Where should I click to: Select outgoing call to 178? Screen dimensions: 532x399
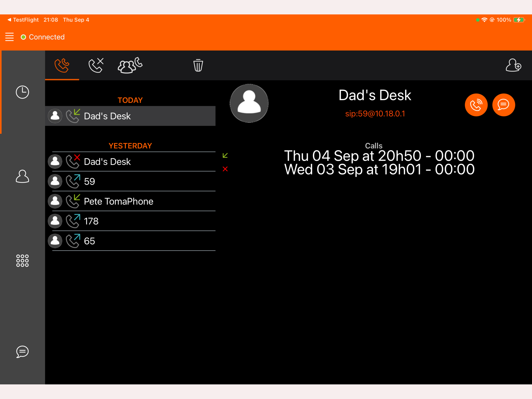130,221
